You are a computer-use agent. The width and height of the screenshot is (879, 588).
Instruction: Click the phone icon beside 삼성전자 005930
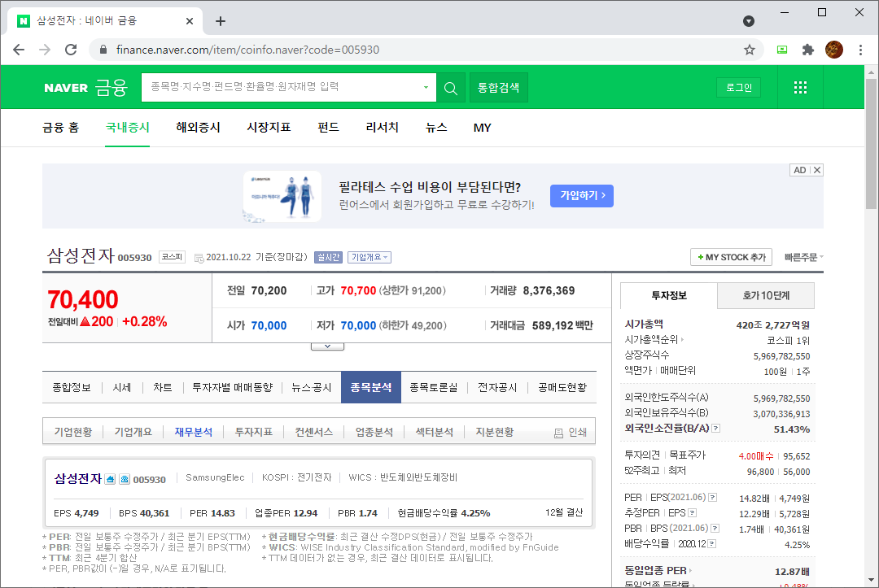125,479
